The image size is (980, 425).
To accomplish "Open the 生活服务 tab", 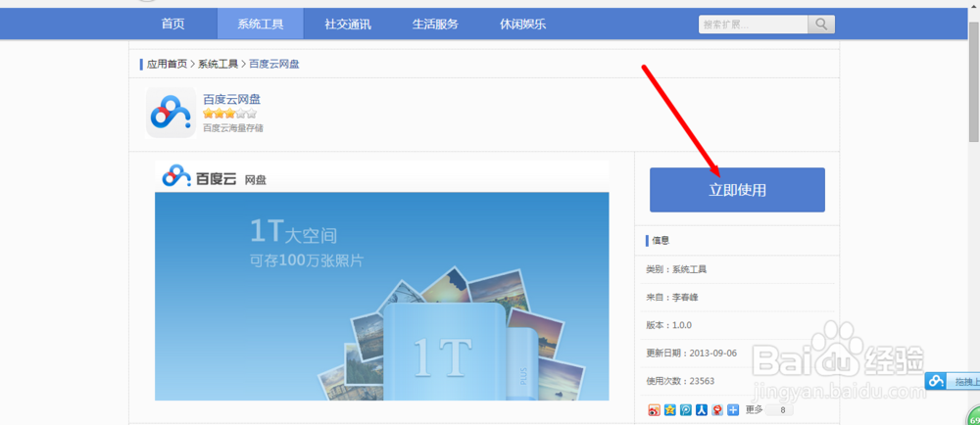I will 435,24.
